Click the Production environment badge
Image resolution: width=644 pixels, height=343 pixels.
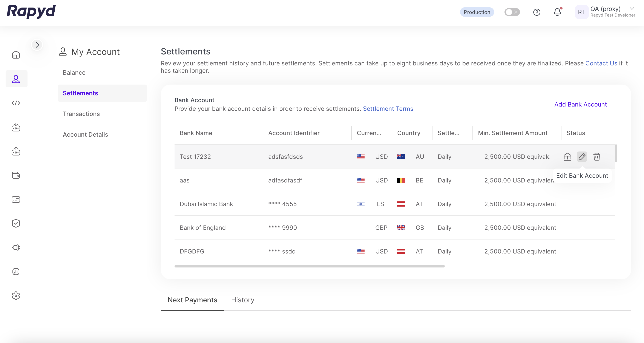click(x=477, y=12)
